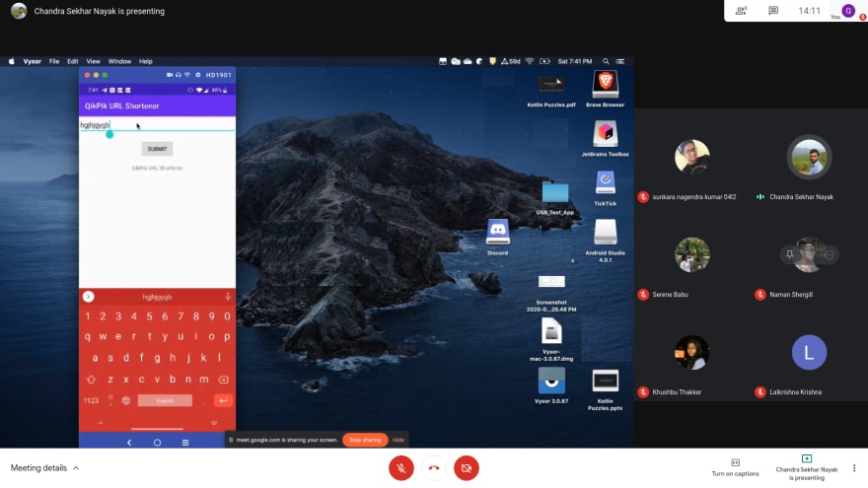The width and height of the screenshot is (868, 488).
Task: Open the View menu
Action: pos(93,61)
